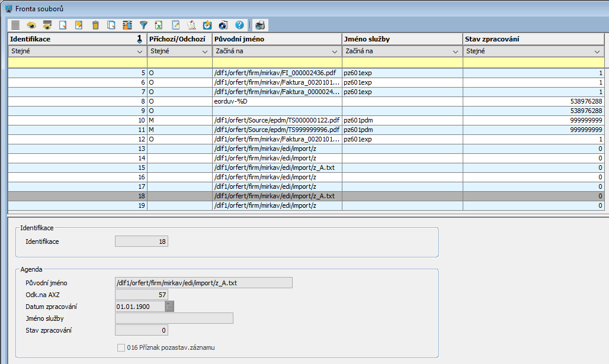
Task: Click the Odk.na AXZ field
Action: tap(142, 295)
